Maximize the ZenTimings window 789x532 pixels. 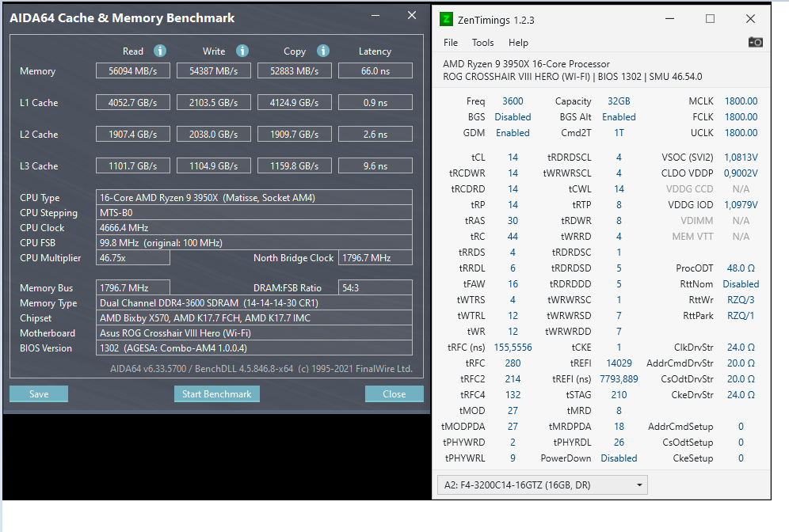click(710, 19)
